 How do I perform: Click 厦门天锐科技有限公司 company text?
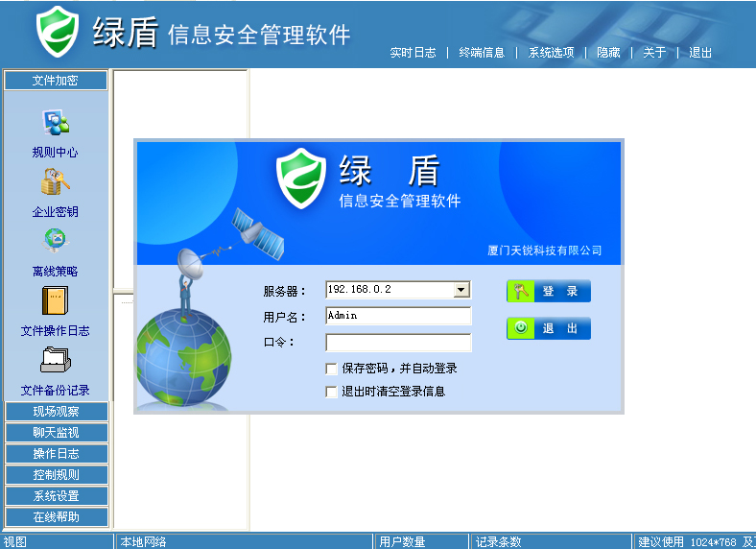click(x=544, y=251)
